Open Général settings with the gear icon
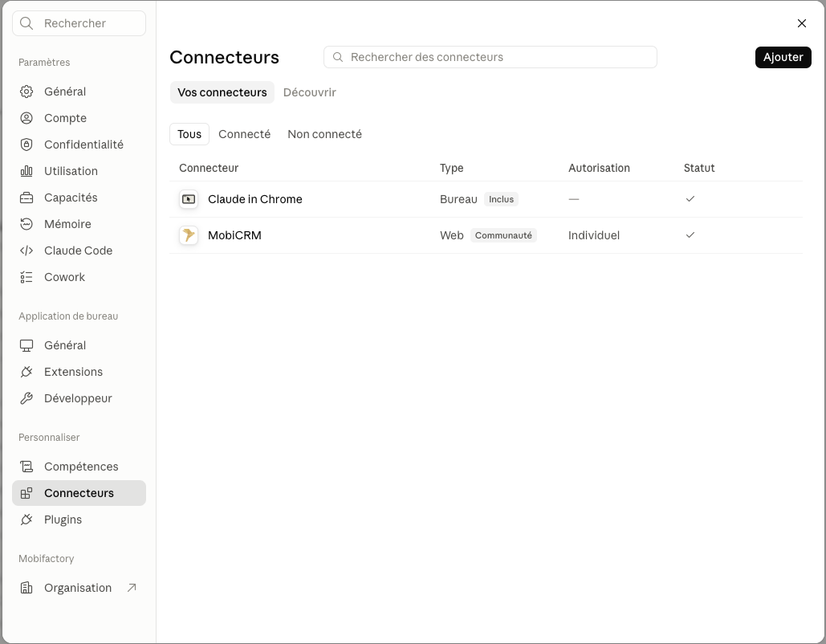 click(x=79, y=92)
